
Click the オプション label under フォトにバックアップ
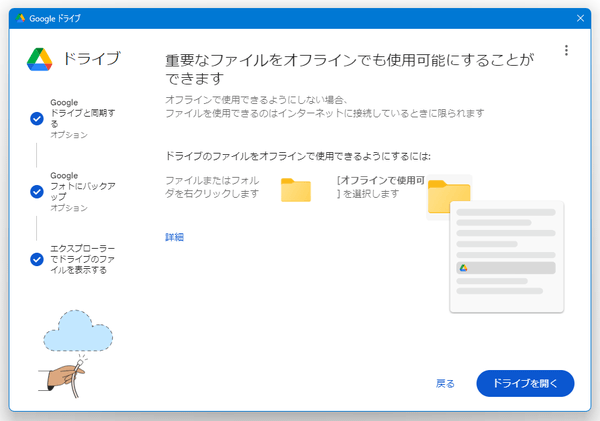(69, 208)
